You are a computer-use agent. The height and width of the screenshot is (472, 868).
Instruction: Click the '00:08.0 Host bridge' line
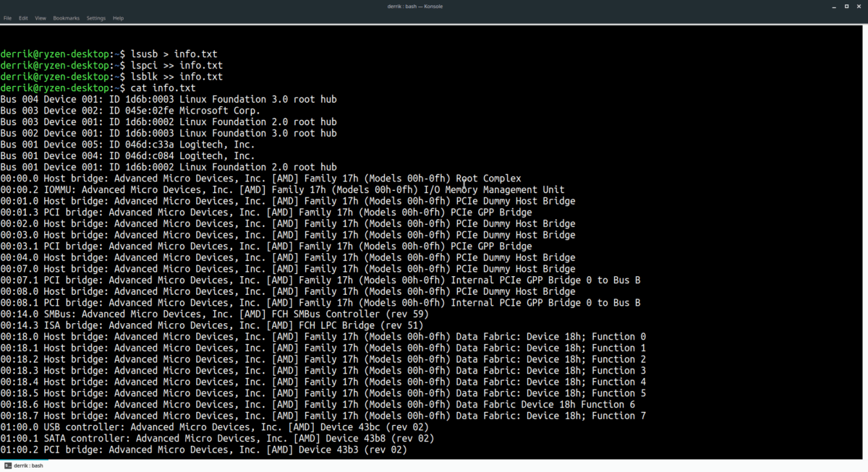tap(288, 292)
